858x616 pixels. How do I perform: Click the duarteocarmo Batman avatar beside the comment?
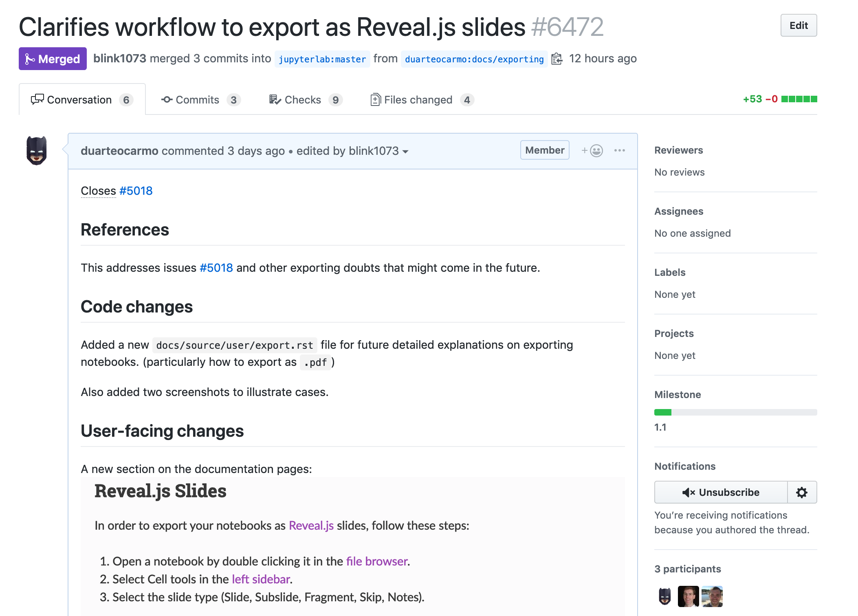pyautogui.click(x=36, y=150)
